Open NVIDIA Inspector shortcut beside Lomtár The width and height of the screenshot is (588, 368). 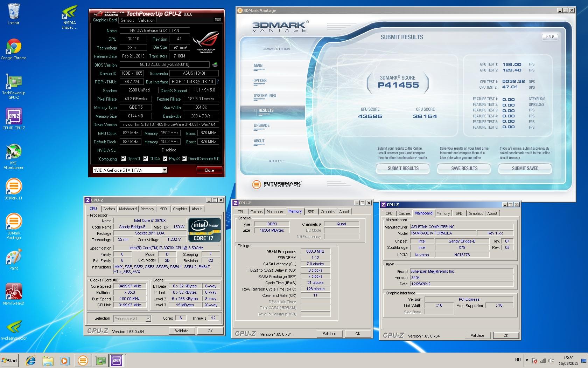[x=69, y=17]
